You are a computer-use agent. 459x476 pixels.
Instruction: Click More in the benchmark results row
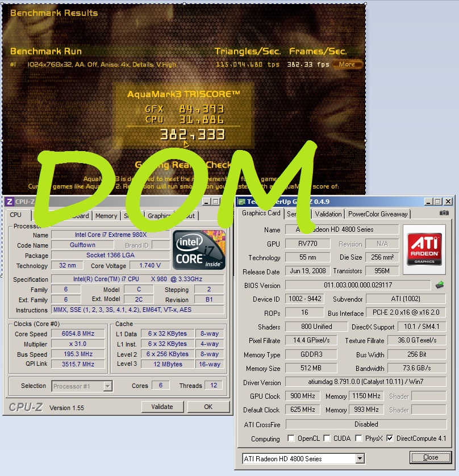click(x=347, y=64)
